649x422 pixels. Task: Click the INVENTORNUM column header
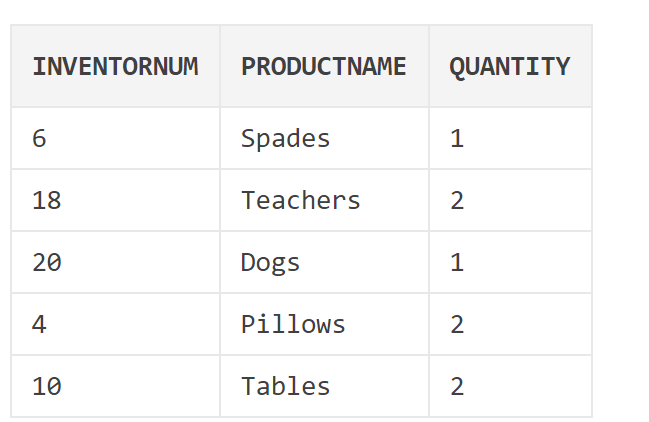point(115,66)
